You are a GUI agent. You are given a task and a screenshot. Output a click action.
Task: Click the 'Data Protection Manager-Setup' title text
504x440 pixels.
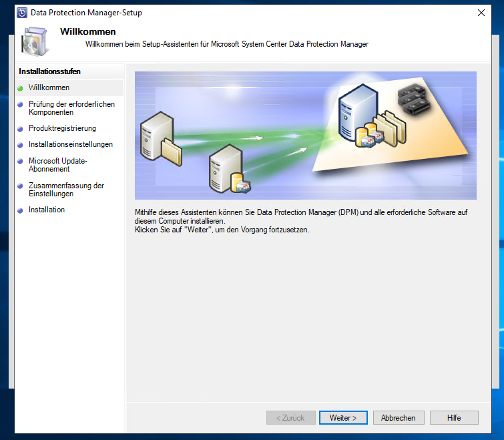(x=86, y=13)
